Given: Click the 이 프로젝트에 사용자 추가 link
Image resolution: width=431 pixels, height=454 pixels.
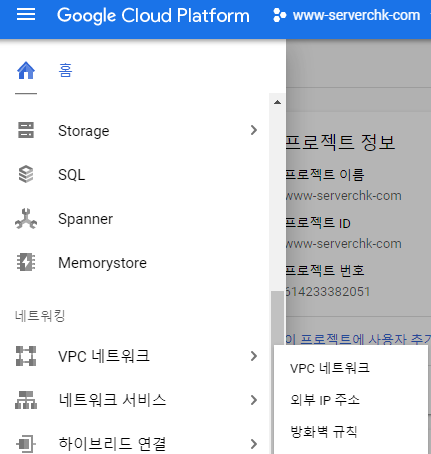Looking at the screenshot, I should click(358, 339).
